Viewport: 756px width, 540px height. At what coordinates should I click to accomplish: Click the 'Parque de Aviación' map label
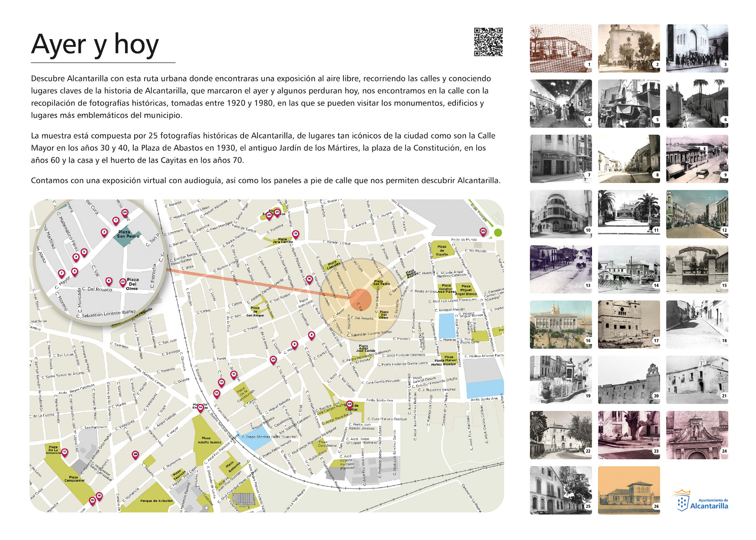[x=156, y=501]
